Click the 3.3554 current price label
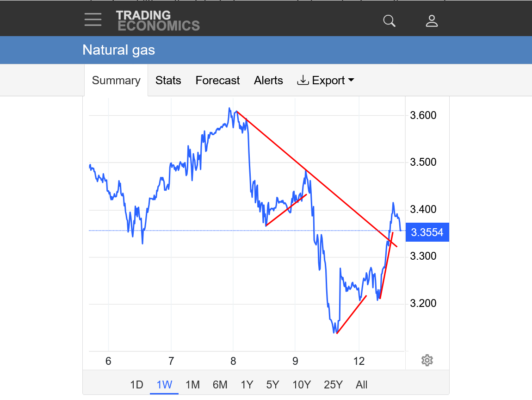This screenshot has width=532, height=400. (427, 232)
